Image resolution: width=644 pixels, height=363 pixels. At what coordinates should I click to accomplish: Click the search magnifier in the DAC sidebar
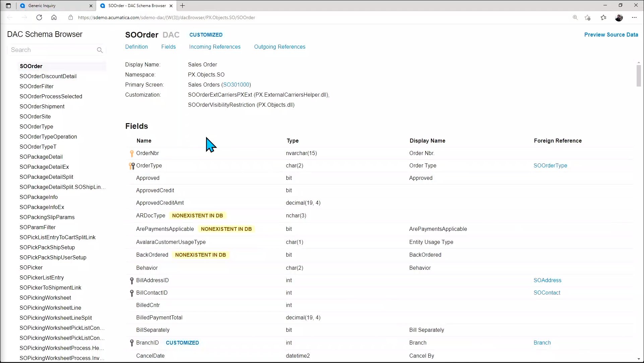[100, 50]
